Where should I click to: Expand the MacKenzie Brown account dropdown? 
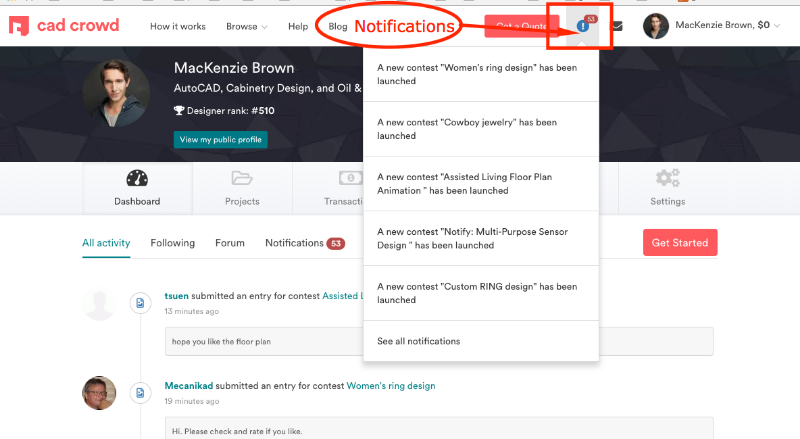click(728, 25)
